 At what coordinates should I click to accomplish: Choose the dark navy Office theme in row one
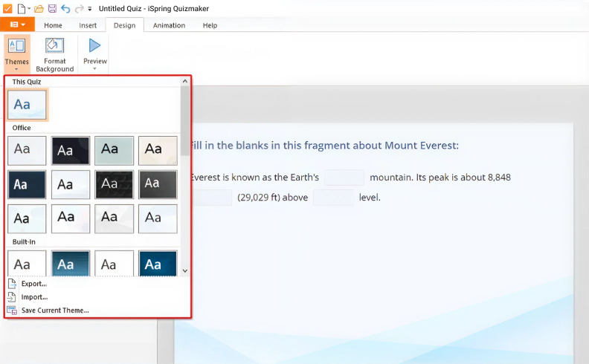pos(71,151)
